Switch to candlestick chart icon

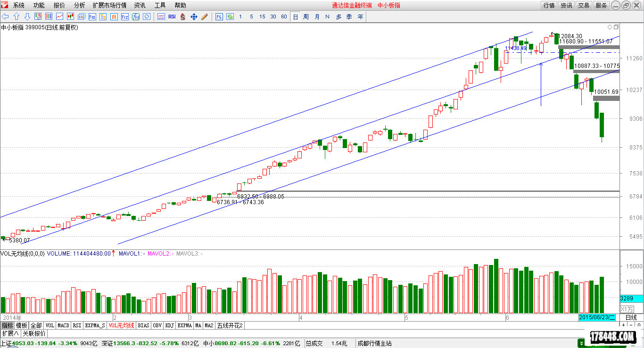[x=71, y=17]
